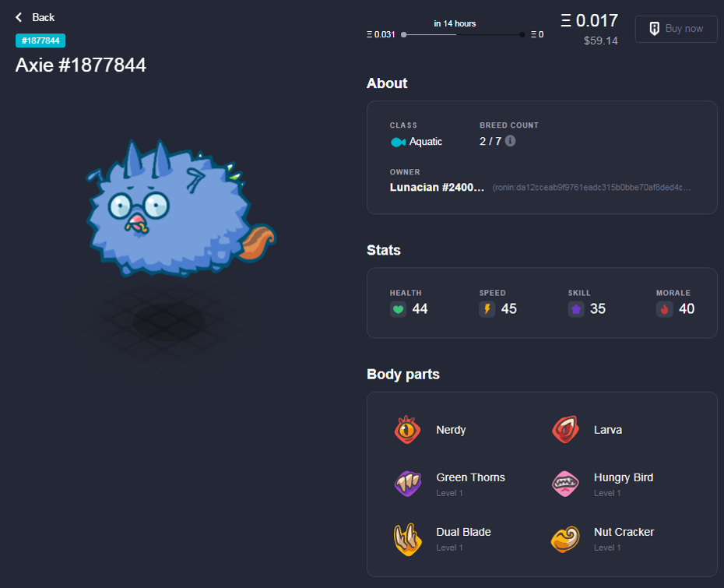
Task: Click the purple star Skill icon
Action: tap(576, 309)
